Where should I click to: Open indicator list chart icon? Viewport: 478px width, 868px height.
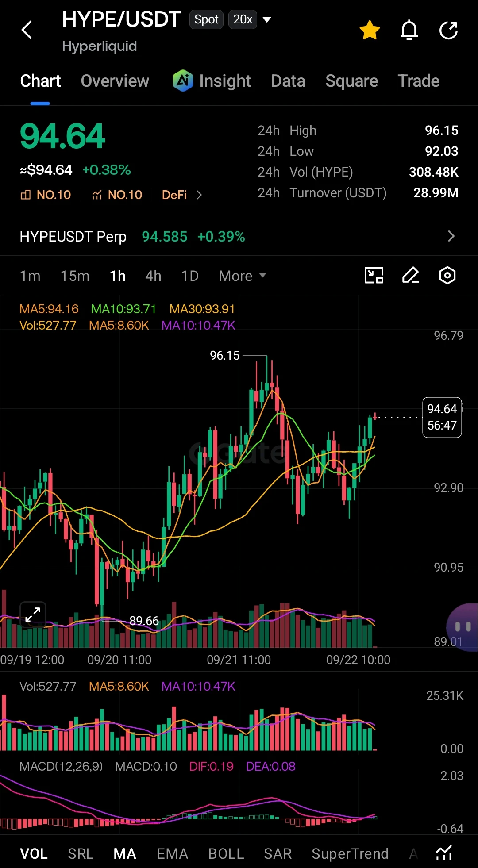pyautogui.click(x=444, y=853)
